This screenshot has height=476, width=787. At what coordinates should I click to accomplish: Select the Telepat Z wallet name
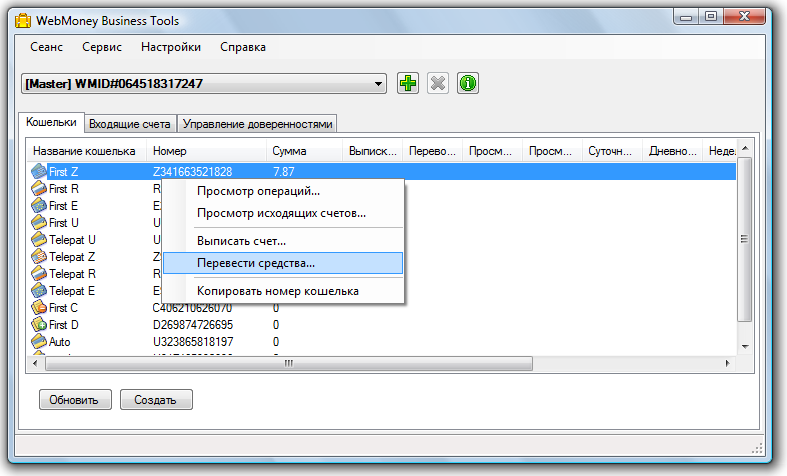[72, 257]
